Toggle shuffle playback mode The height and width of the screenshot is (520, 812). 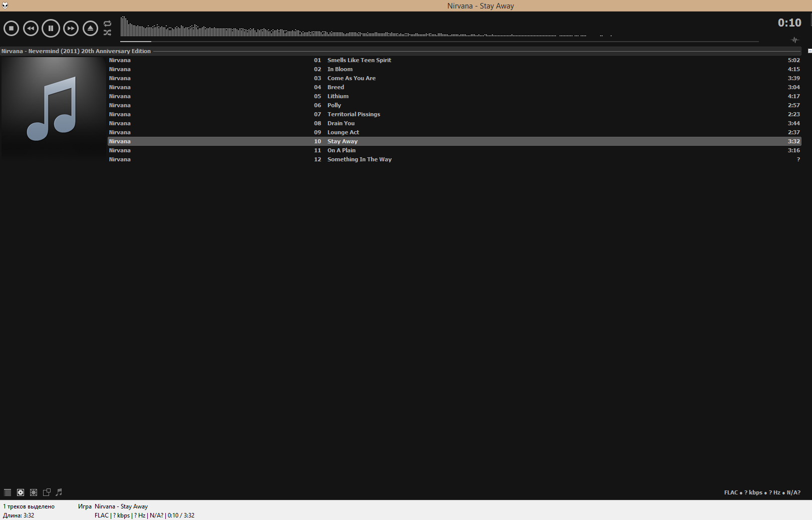(107, 33)
